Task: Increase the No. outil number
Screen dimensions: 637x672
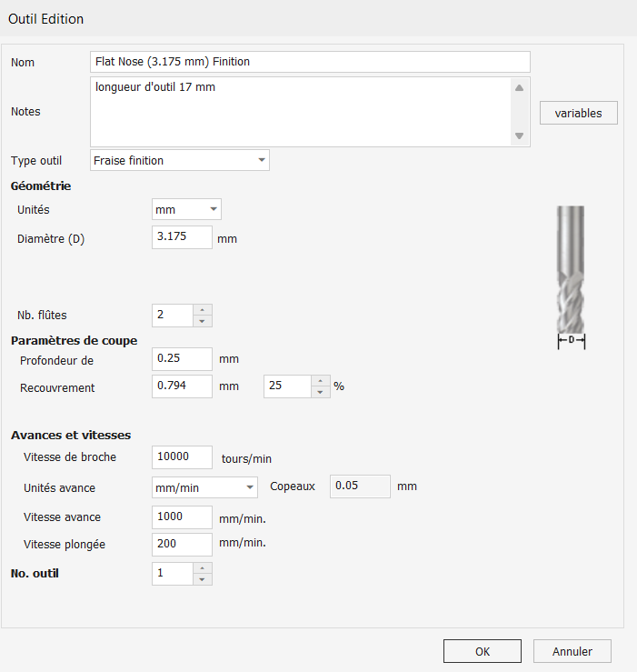Action: tap(203, 568)
